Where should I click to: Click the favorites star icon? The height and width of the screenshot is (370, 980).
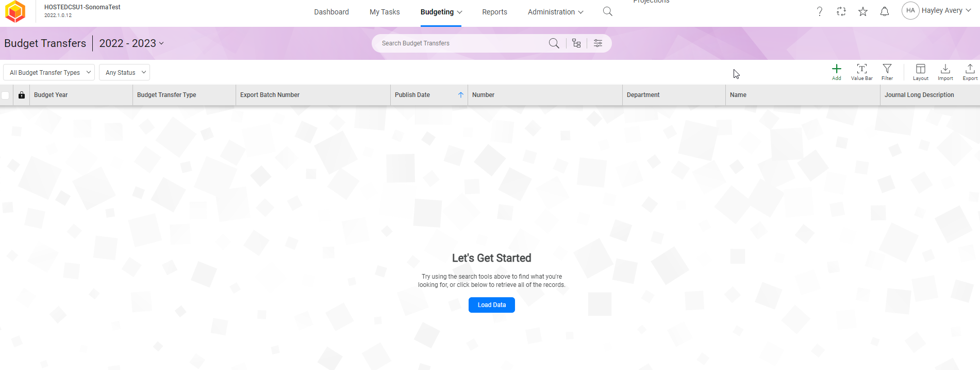[862, 11]
